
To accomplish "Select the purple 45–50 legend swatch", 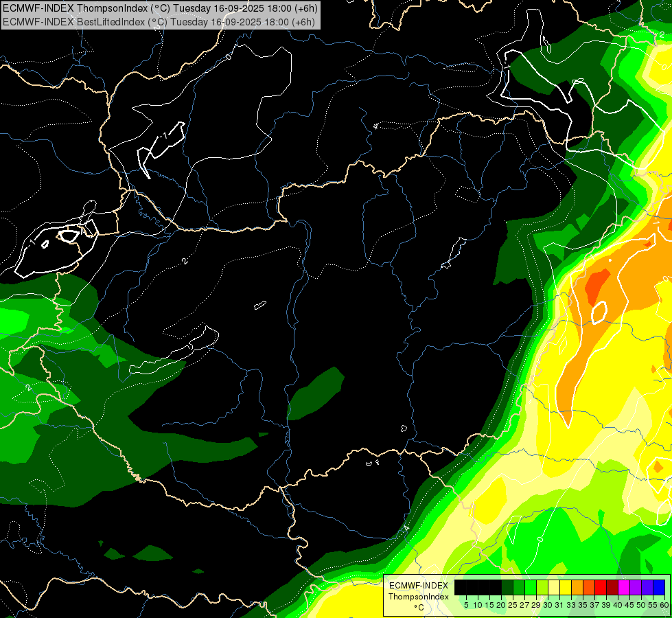I will coord(636,588).
